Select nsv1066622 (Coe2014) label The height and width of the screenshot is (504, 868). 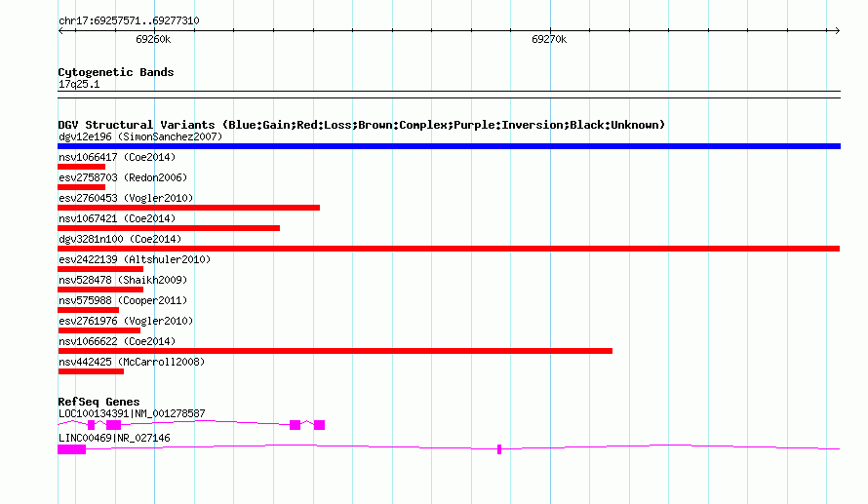pos(117,341)
